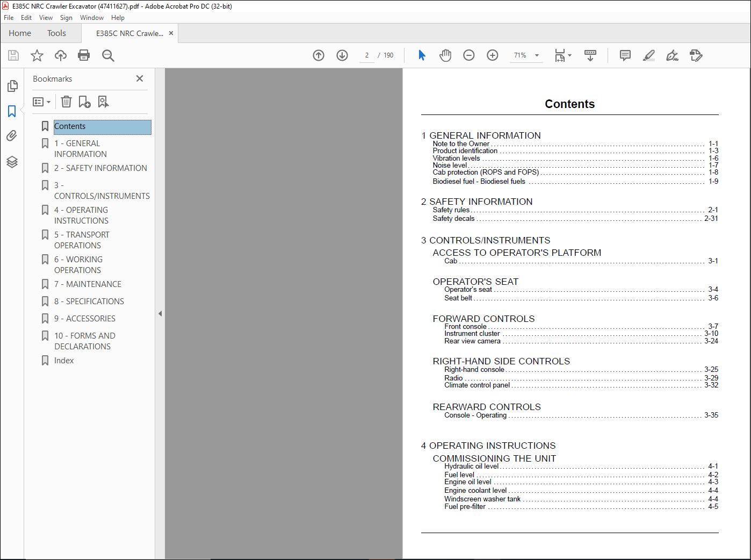Viewport: 751px width, 560px height.
Task: Switch to the Tools tab
Action: coord(56,33)
